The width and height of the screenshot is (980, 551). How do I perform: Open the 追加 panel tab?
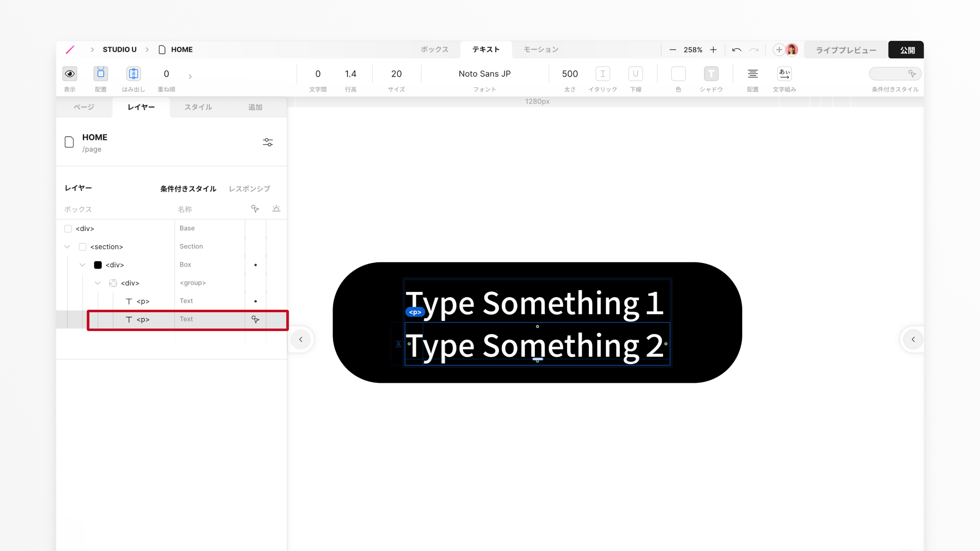[x=255, y=107]
